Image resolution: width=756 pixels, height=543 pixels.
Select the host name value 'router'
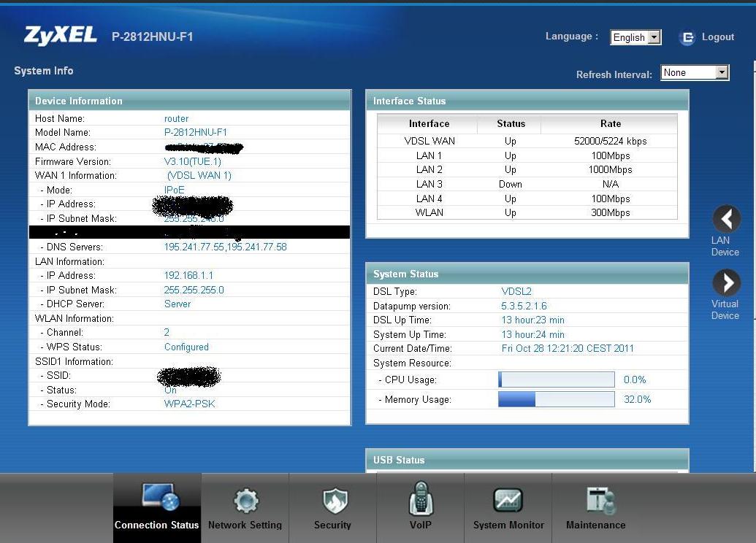pos(177,118)
